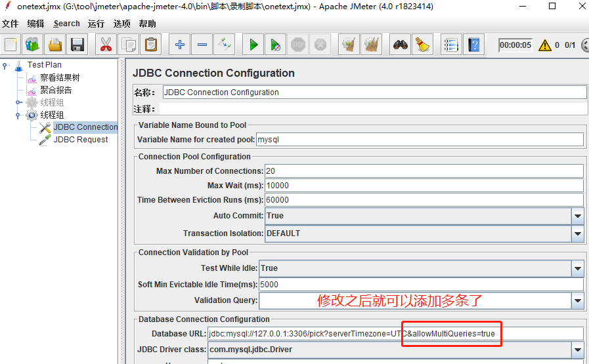The height and width of the screenshot is (364, 589).
Task: Open the Templates icon in toolbar
Action: [x=33, y=45]
